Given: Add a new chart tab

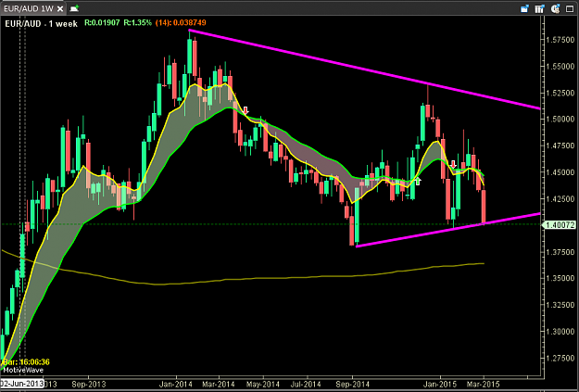Looking at the screenshot, I should coord(75,7).
